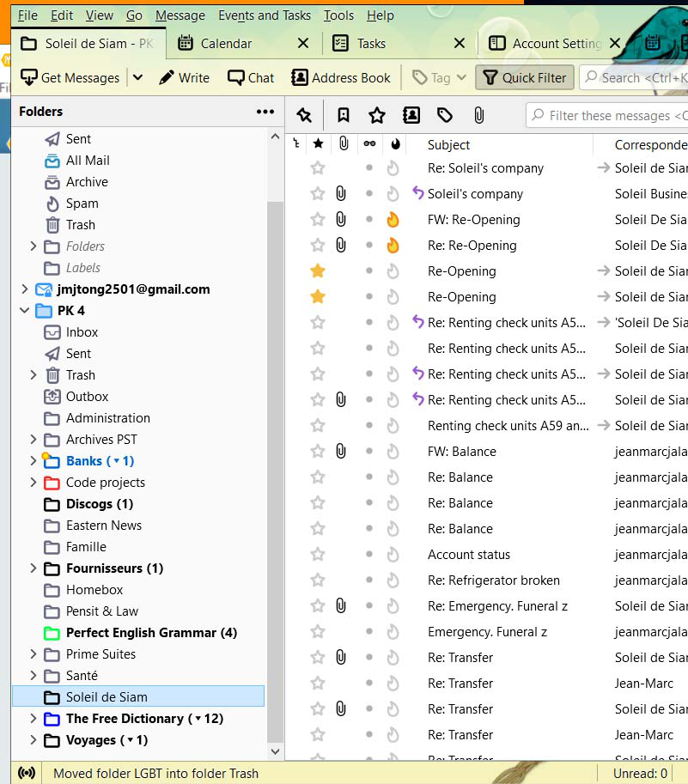Star the Re: Soleil's company message
The height and width of the screenshot is (784, 688).
click(x=318, y=168)
